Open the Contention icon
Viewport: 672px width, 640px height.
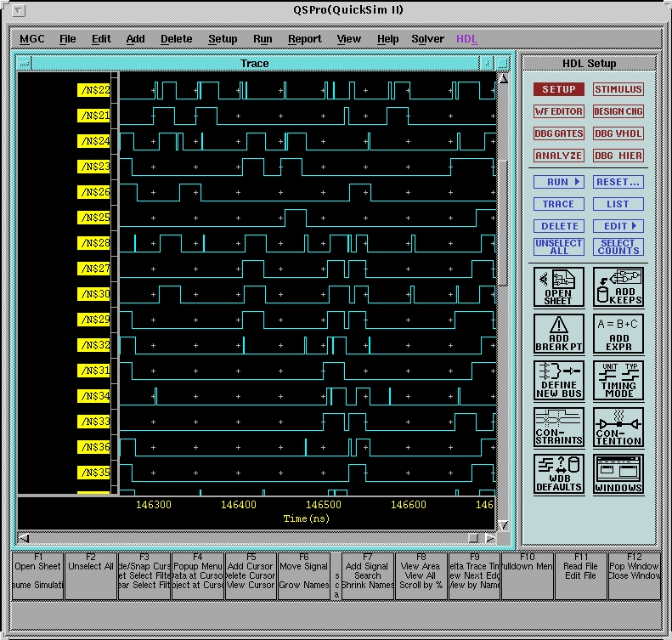pyautogui.click(x=618, y=428)
